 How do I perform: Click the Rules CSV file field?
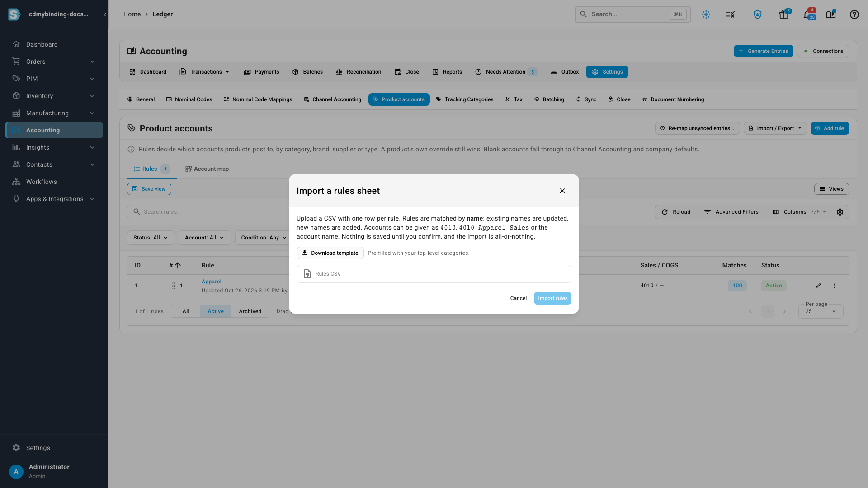point(434,274)
